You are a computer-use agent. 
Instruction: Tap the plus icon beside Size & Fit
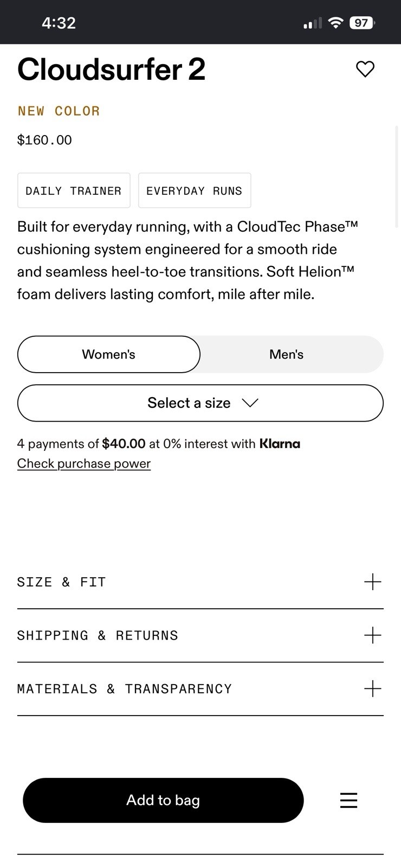point(373,582)
